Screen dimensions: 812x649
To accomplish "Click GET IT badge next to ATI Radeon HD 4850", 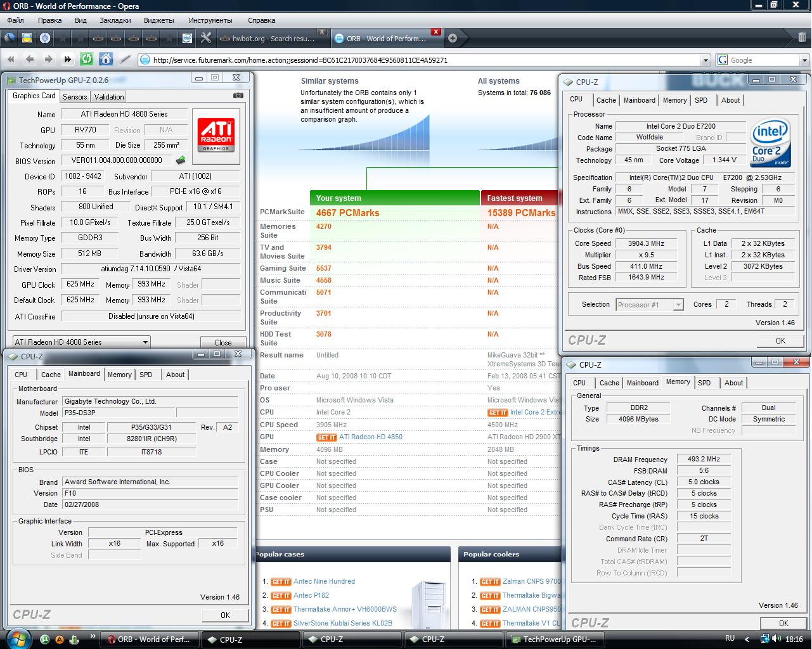I will point(326,437).
